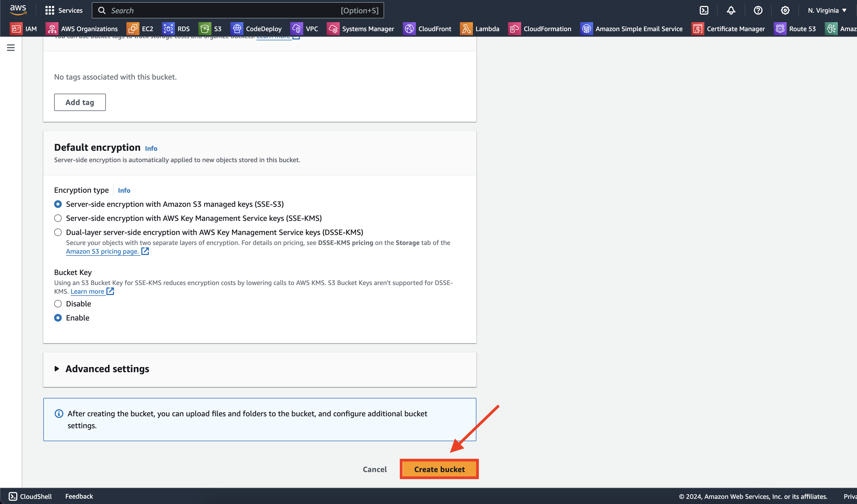Image resolution: width=857 pixels, height=504 pixels.
Task: Click Create bucket button
Action: pos(440,469)
